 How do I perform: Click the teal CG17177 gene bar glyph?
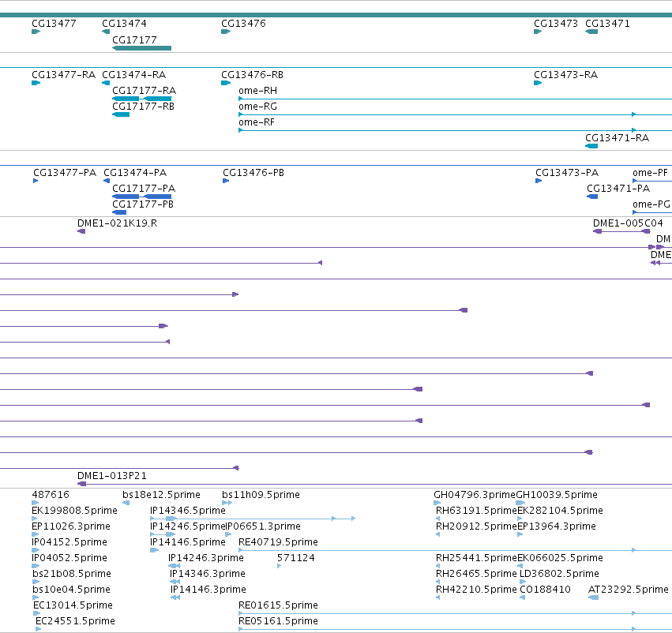click(142, 48)
